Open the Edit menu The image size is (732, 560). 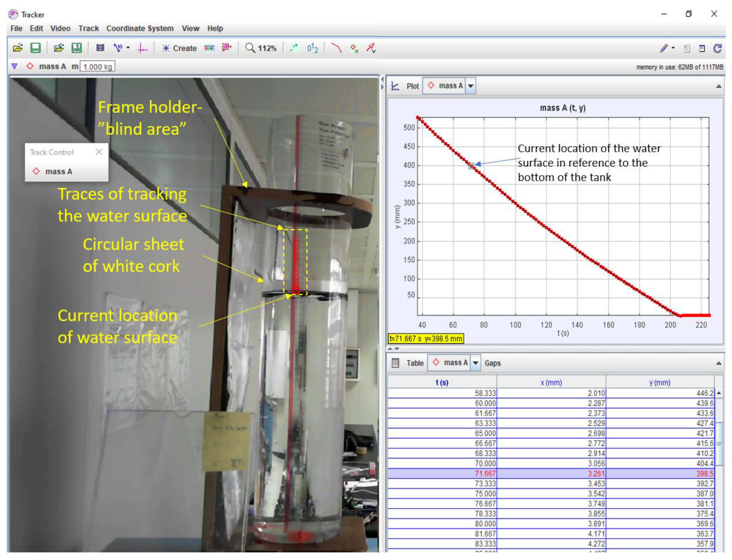pos(36,28)
